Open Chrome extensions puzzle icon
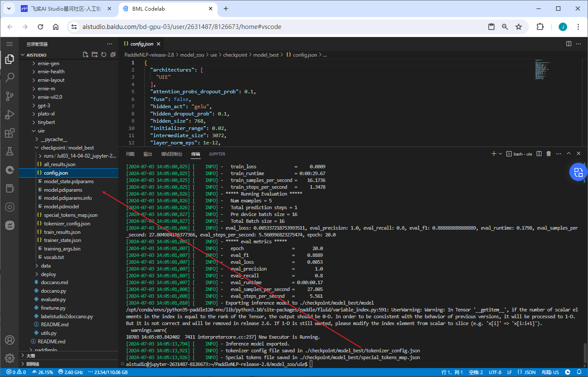The image size is (588, 377). tap(540, 26)
